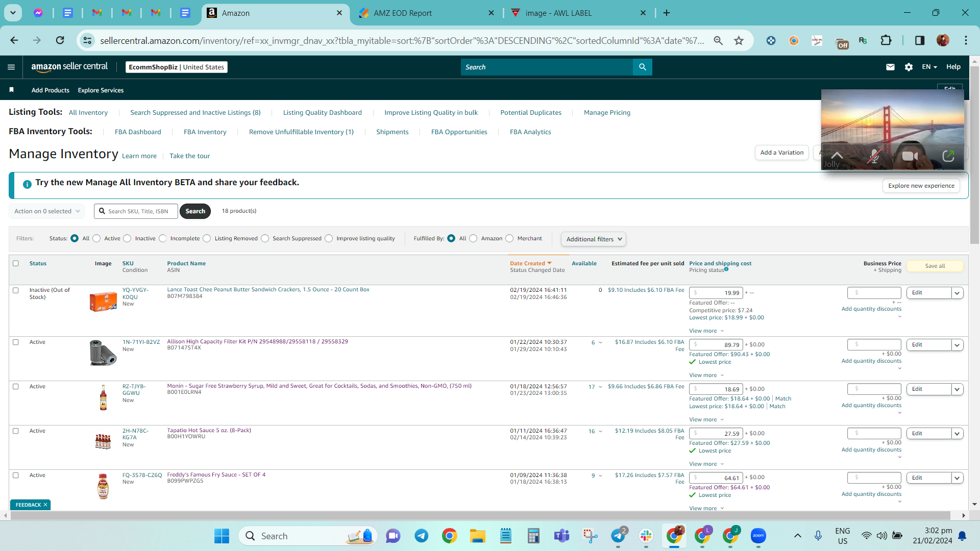This screenshot has height=551, width=980.
Task: Select the Active status radio button
Action: click(x=96, y=238)
